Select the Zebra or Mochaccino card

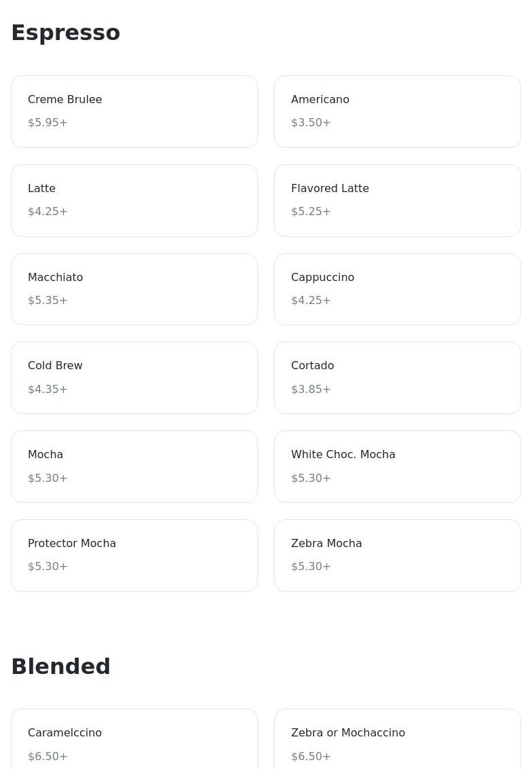397,739
